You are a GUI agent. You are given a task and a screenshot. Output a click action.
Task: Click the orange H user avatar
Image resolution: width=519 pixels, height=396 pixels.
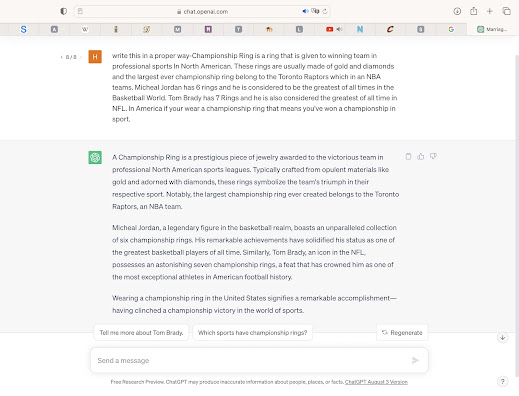95,57
